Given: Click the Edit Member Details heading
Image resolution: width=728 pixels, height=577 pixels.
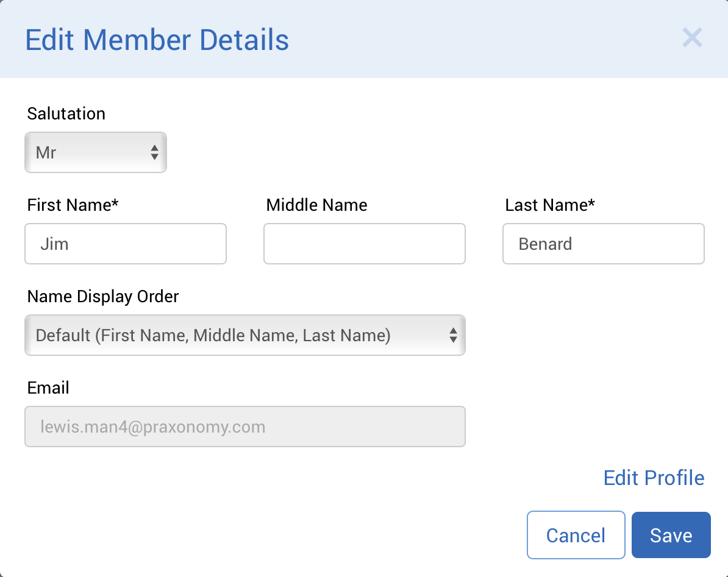Looking at the screenshot, I should (x=157, y=40).
